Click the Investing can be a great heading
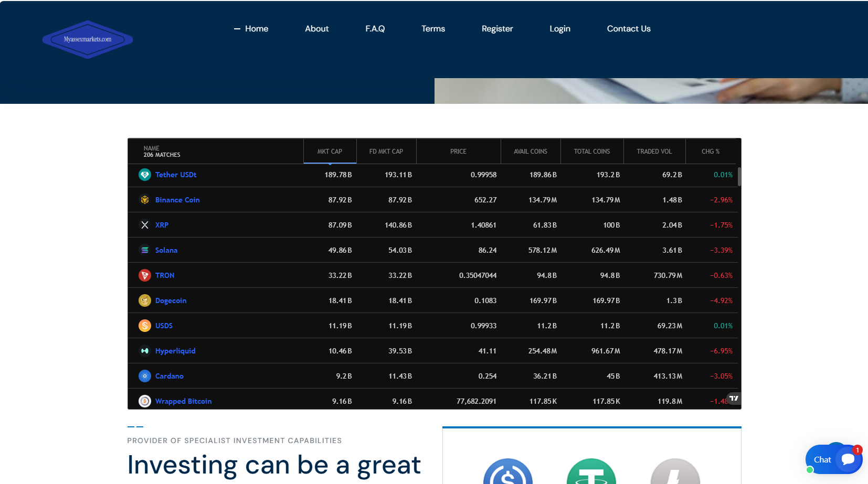Image resolution: width=868 pixels, height=484 pixels. click(274, 465)
